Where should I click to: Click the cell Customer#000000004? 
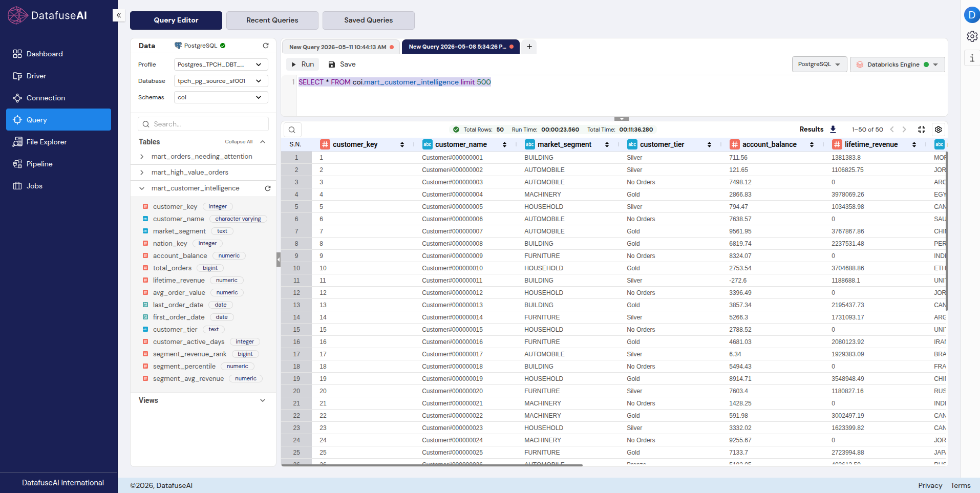[x=452, y=195]
